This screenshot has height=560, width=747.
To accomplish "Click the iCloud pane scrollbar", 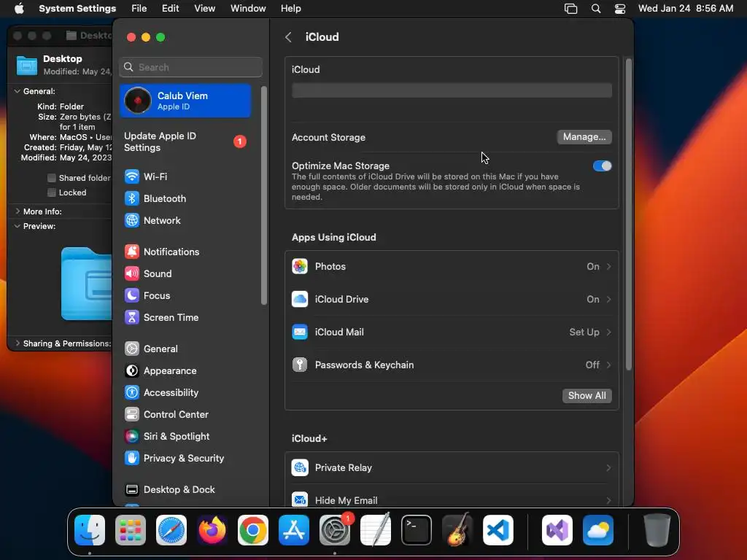I will tap(628, 214).
